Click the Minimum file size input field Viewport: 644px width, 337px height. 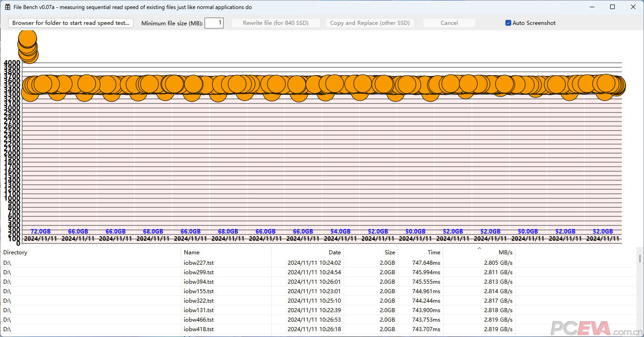pyautogui.click(x=214, y=23)
